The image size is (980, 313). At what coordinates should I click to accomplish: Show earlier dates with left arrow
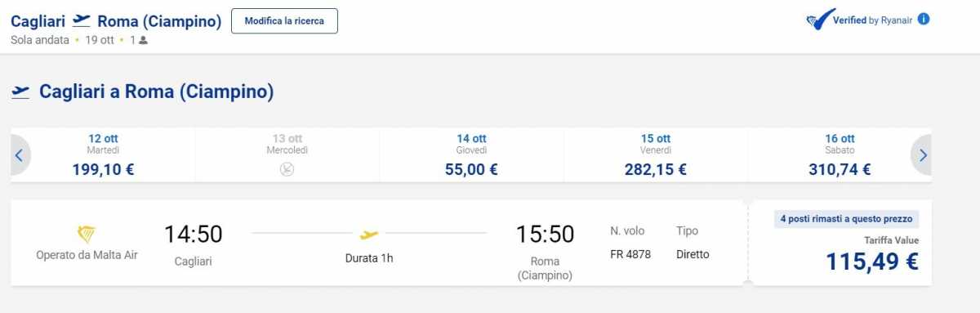click(x=20, y=154)
